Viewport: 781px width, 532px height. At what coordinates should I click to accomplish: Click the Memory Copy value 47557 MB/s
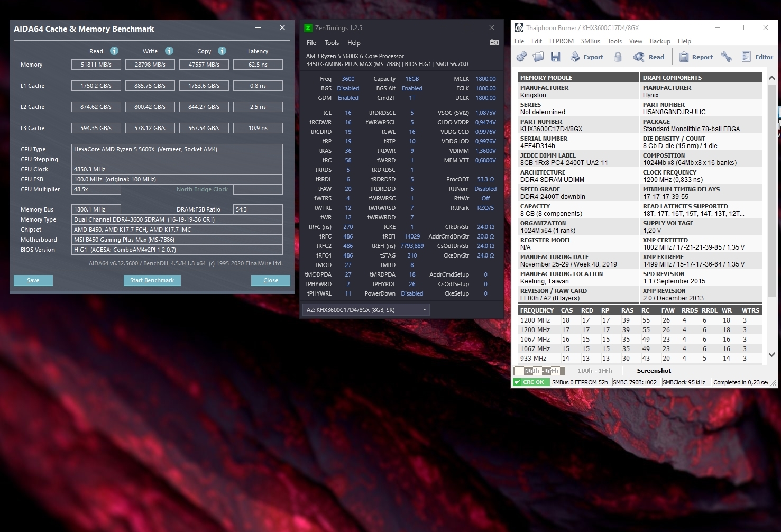click(204, 65)
